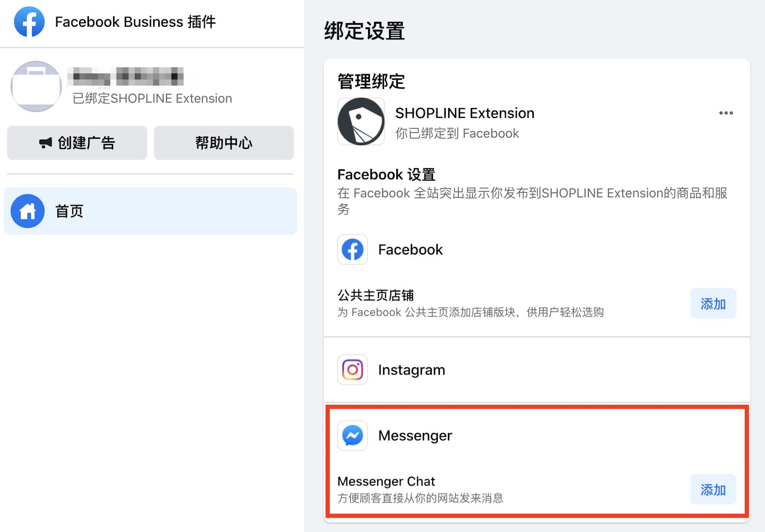Viewport: 765px width, 532px height.
Task: Click the Facebook Business 插件 title
Action: point(136,22)
